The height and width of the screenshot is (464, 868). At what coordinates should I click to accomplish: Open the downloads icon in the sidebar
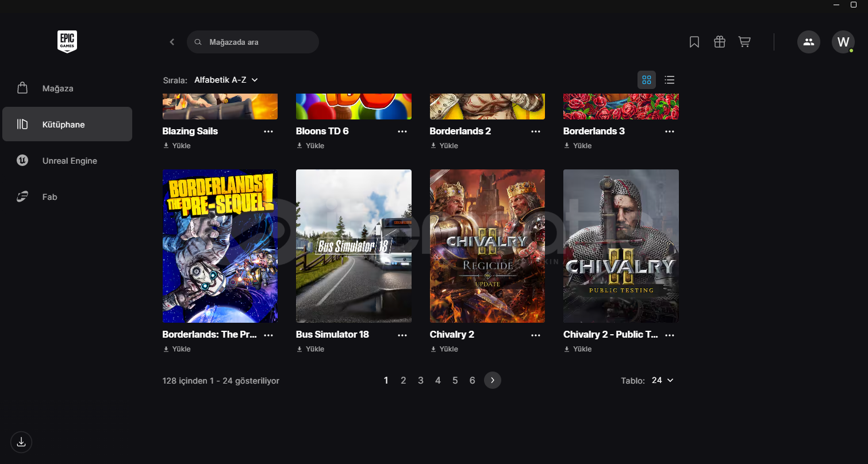point(21,442)
